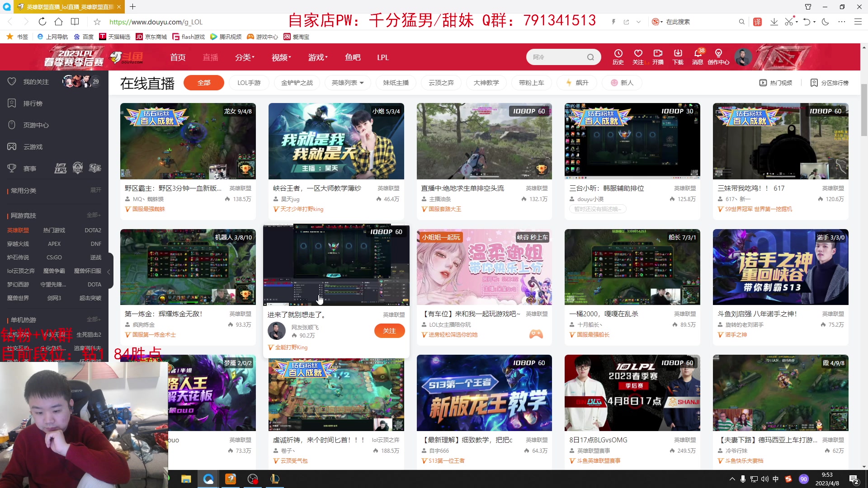Click the user avatar in header
This screenshot has height=488, width=868.
pos(743,57)
